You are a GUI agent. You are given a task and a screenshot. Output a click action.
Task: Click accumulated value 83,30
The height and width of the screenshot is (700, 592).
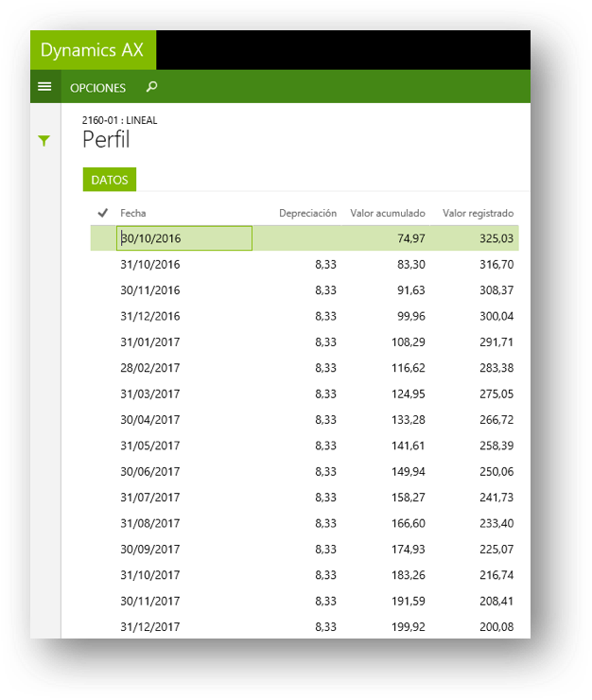pyautogui.click(x=411, y=264)
